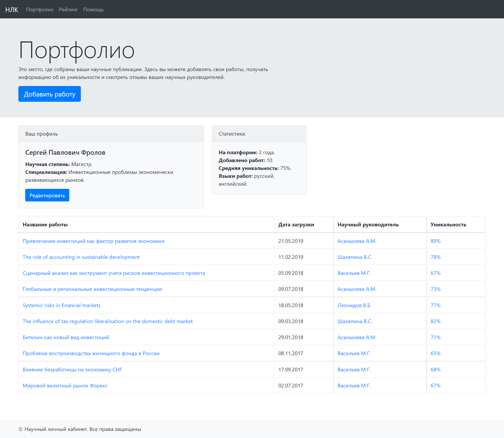Open the Портфолио menu item
The image size is (504, 438).
(x=40, y=10)
